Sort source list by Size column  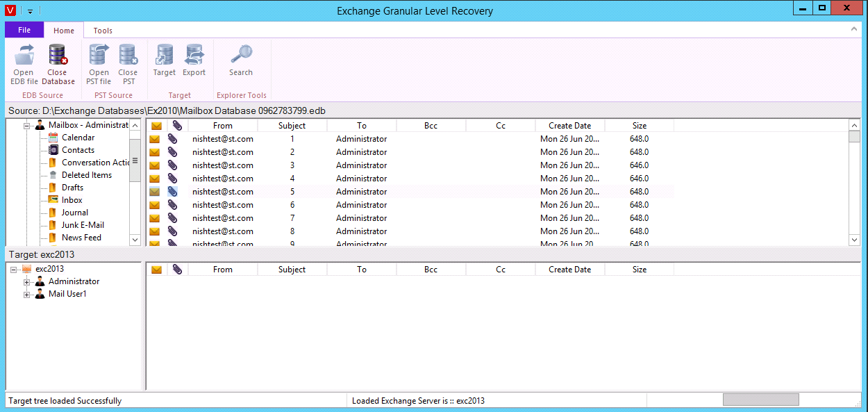[x=640, y=126]
